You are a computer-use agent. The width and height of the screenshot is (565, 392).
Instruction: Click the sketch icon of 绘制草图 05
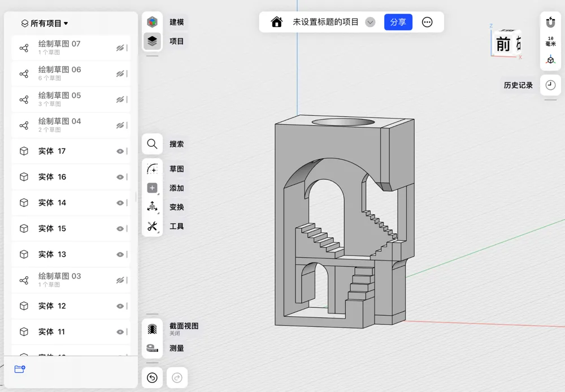pos(24,99)
